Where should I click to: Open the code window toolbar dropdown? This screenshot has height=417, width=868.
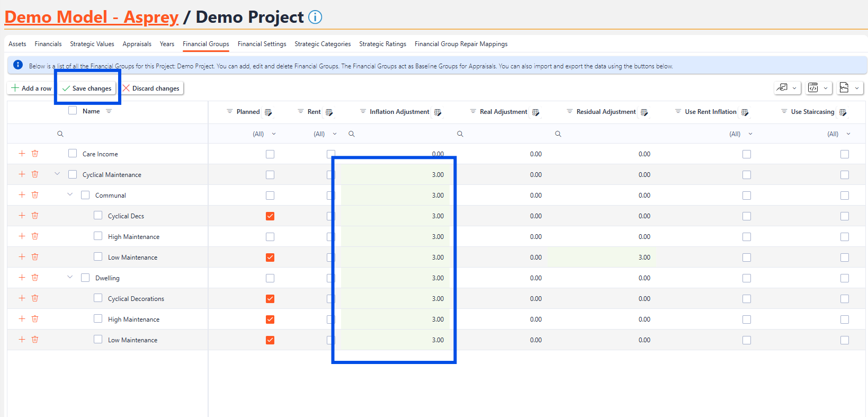[818, 88]
